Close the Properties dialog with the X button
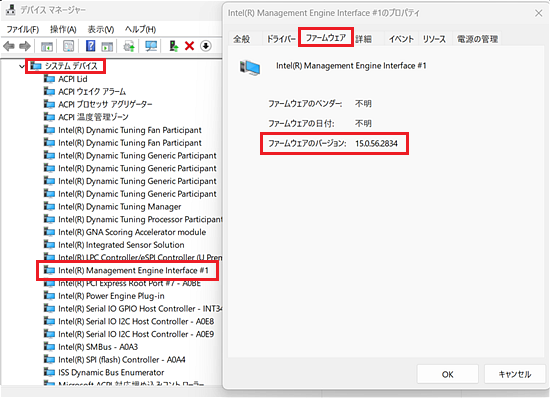The image size is (550, 398). 539,13
